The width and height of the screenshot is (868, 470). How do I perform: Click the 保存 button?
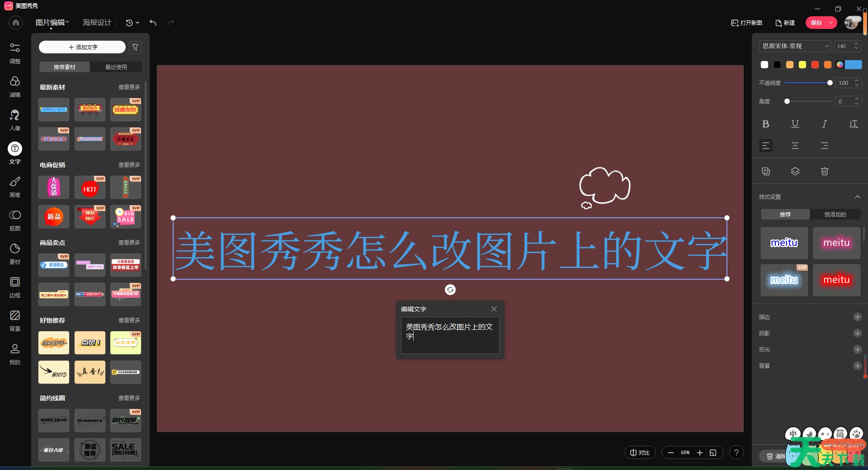[816, 23]
